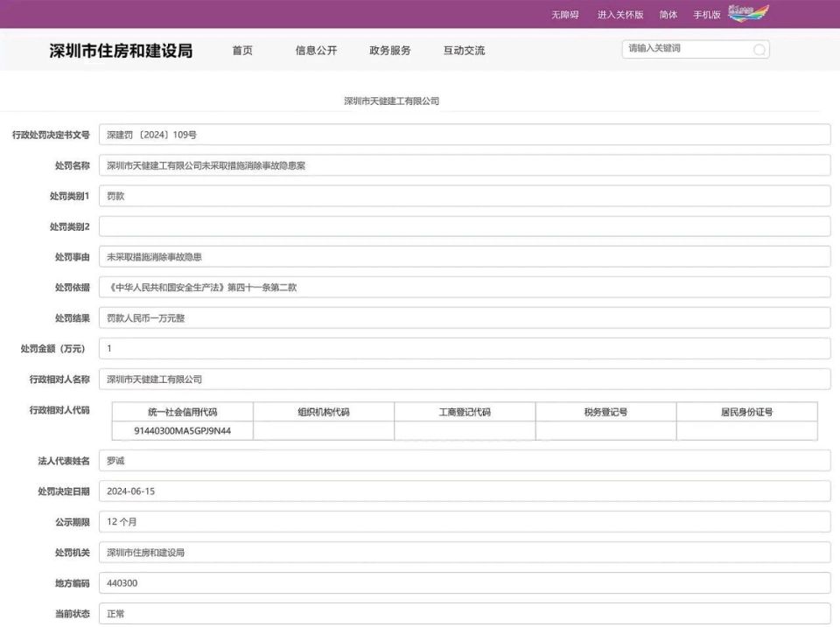Screen dimensions: 840x627
Task: Open the 信息公开 menu item
Action: (x=315, y=50)
